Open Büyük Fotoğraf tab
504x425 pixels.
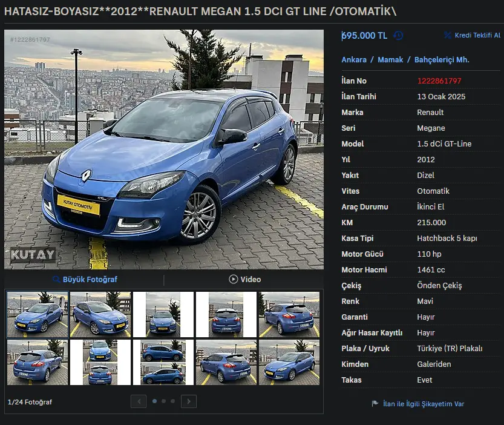click(x=84, y=279)
